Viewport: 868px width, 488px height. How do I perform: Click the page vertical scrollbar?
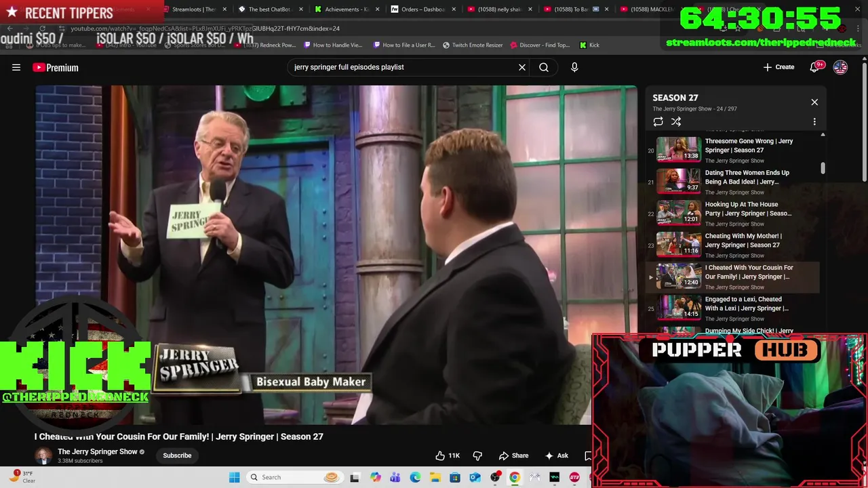[x=864, y=121]
